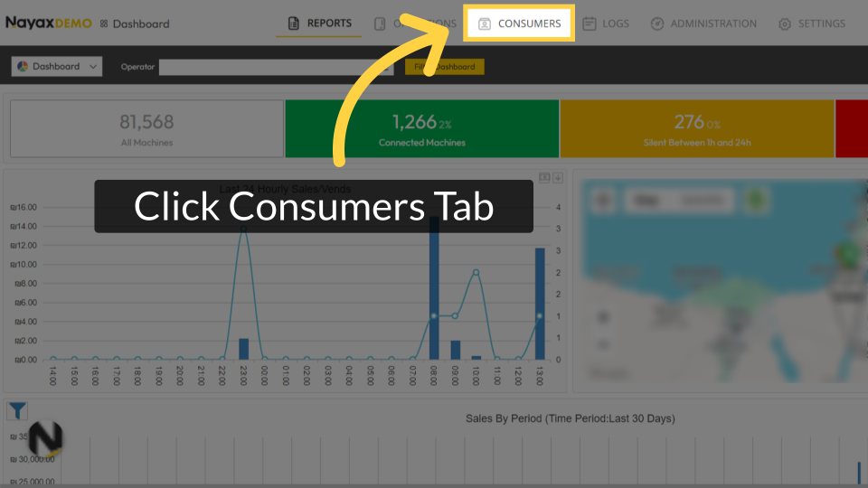Expand the Dashboard dropdown selector
868x488 pixels.
coord(56,66)
